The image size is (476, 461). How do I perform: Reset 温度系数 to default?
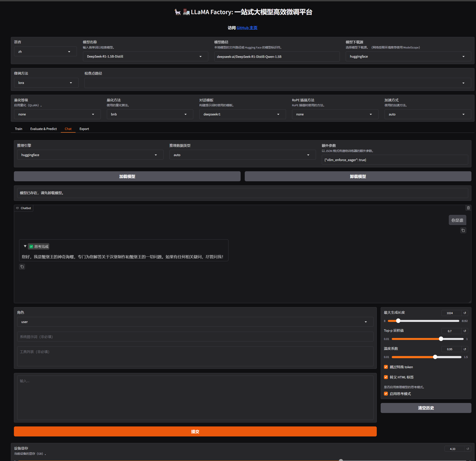click(464, 349)
